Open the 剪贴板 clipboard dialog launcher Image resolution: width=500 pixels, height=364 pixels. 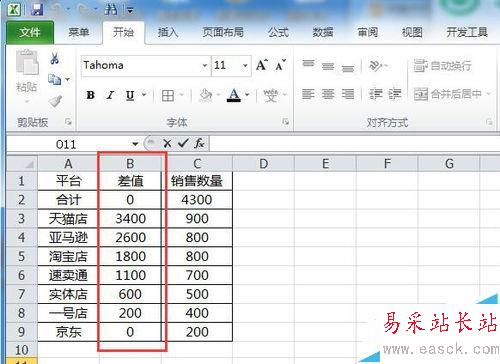(x=68, y=122)
